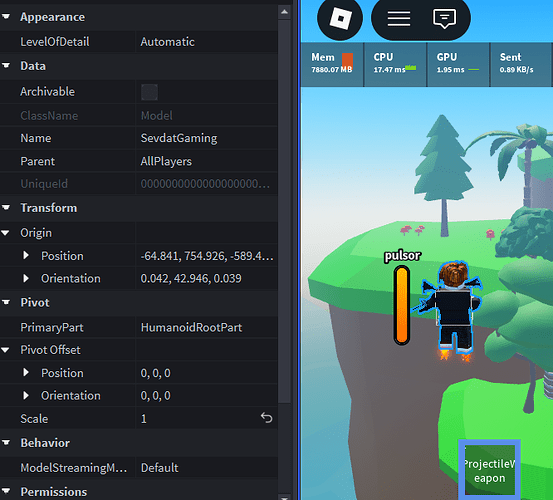Click the Properties scrollbar up arrow
553x500 pixels.
coord(284,12)
